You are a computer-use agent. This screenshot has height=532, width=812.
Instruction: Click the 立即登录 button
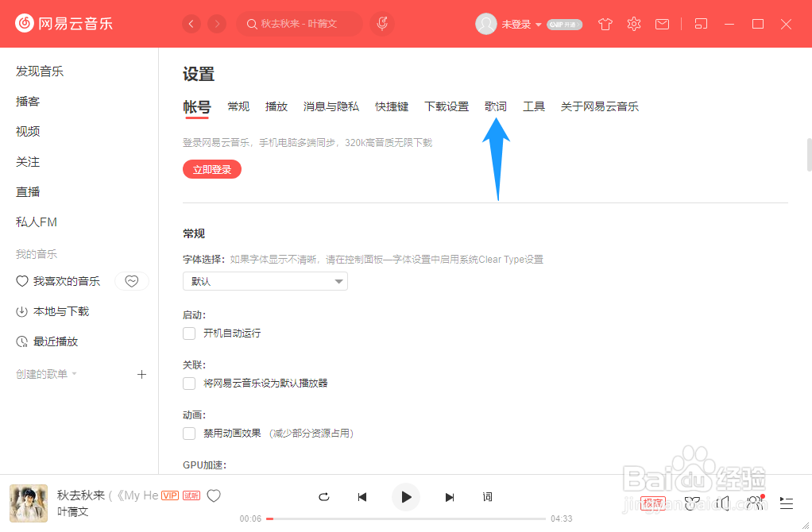pos(212,169)
